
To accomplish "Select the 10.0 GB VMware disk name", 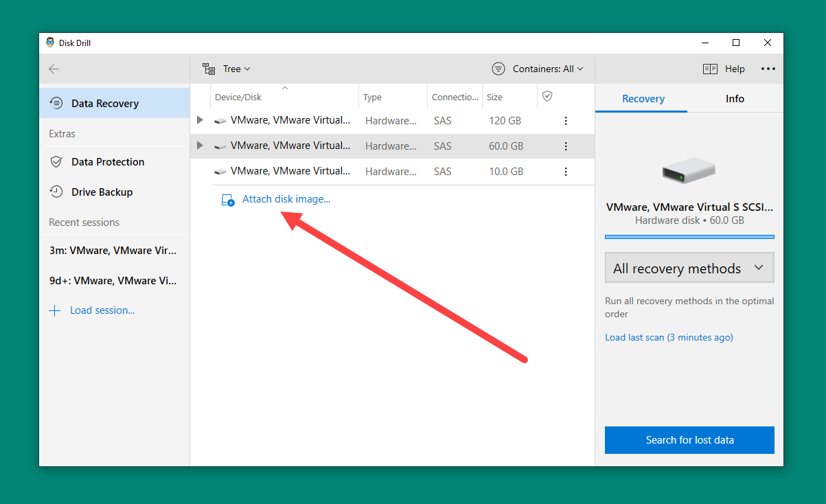I will pos(290,171).
